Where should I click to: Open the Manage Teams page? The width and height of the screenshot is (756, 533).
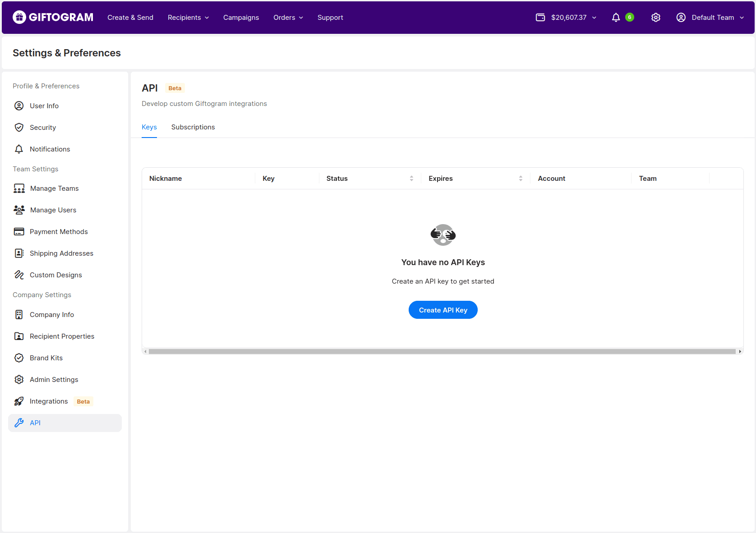click(65, 188)
